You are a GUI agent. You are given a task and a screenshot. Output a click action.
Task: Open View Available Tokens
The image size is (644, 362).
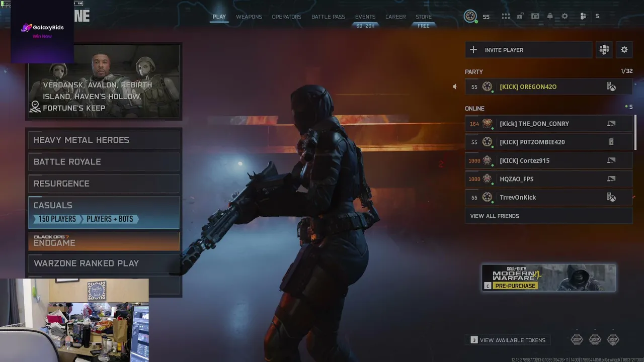[508, 340]
